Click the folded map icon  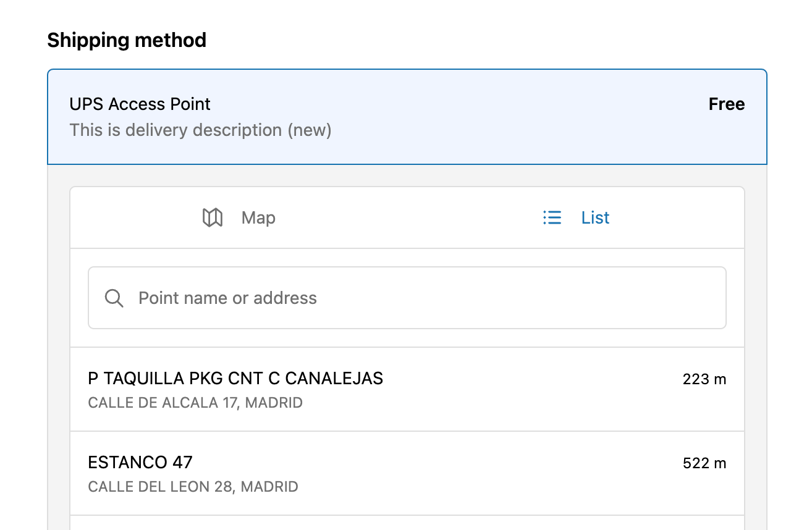point(213,217)
